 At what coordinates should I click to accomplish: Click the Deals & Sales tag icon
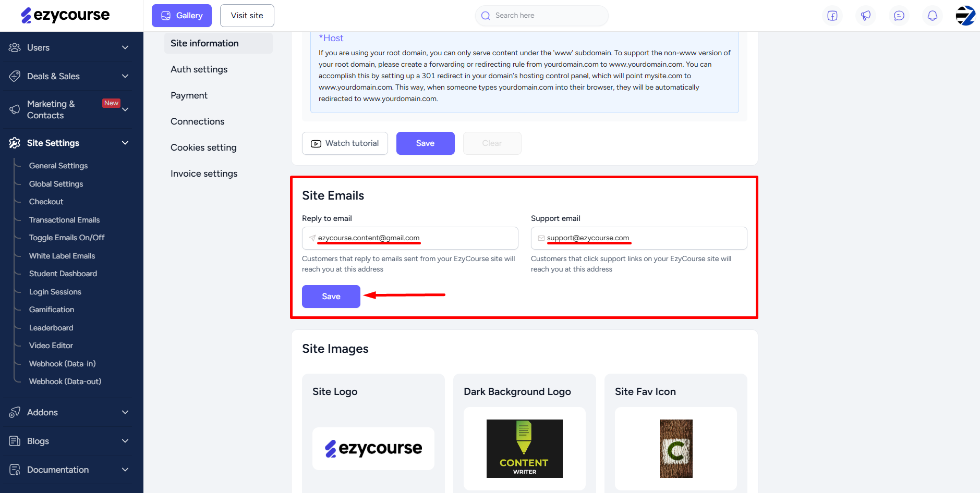[15, 76]
